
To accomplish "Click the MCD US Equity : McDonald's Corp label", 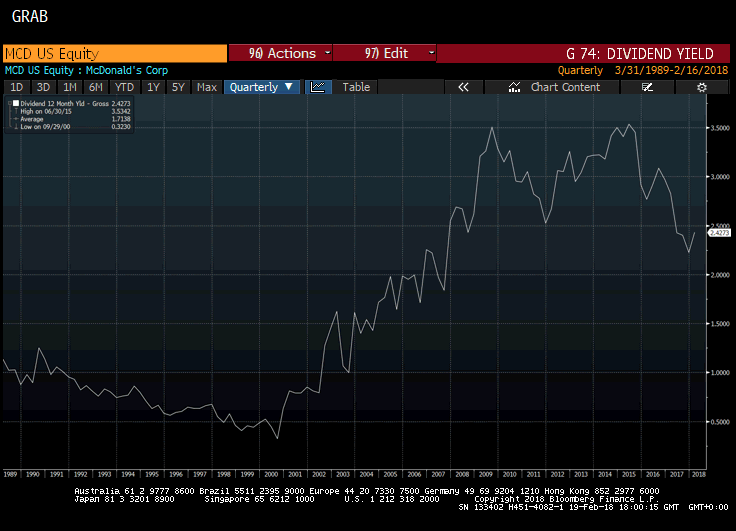I will click(86, 70).
